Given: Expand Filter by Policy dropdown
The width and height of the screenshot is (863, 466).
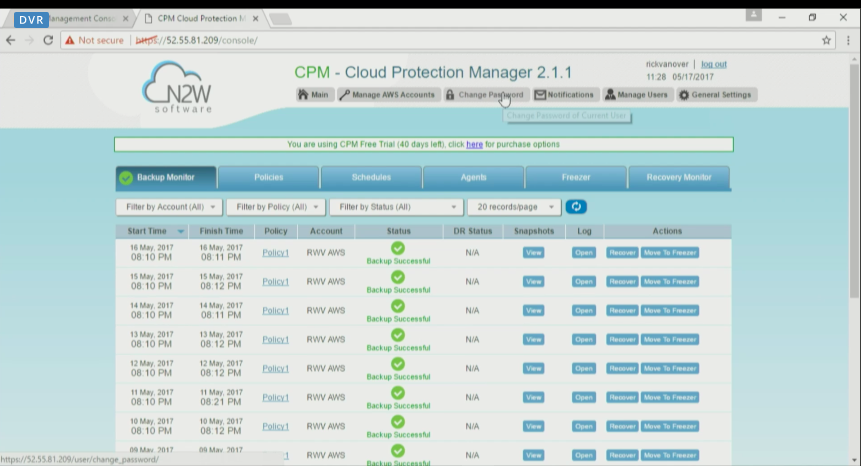Looking at the screenshot, I should click(x=276, y=207).
